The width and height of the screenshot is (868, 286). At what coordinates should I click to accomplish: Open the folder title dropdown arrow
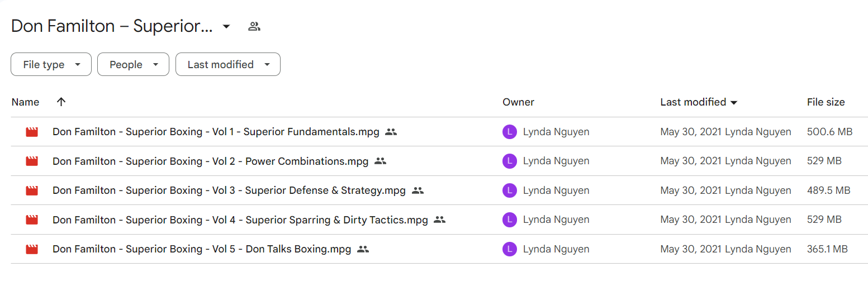tap(226, 26)
